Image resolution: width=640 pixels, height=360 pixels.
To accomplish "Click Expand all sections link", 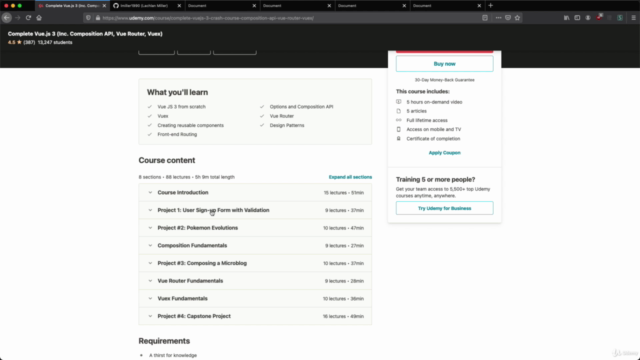I will tap(350, 177).
